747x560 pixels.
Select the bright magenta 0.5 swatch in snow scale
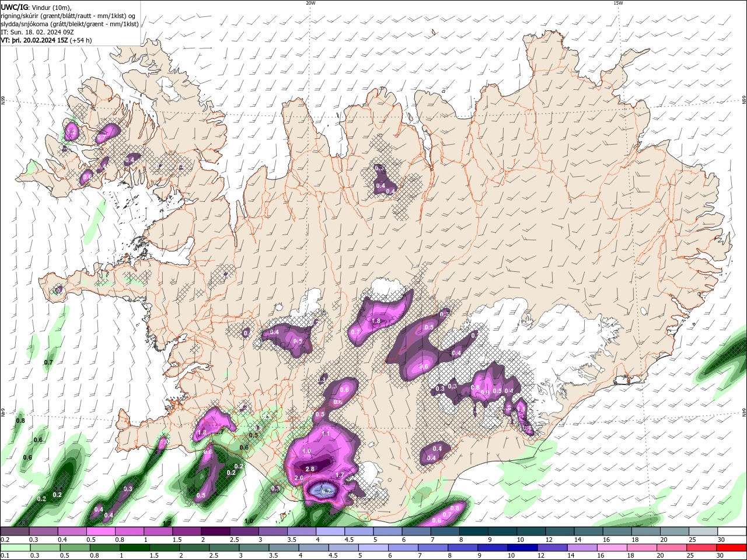(100, 531)
